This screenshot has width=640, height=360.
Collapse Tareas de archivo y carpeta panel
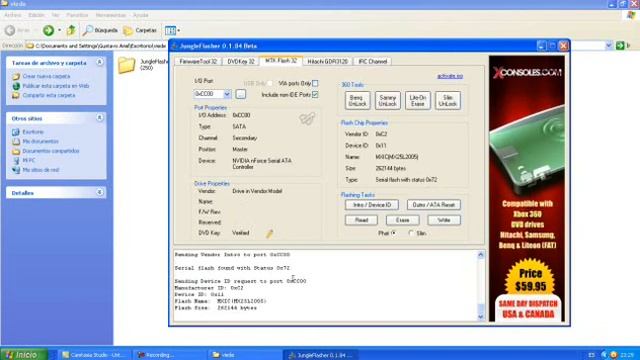[x=100, y=62]
